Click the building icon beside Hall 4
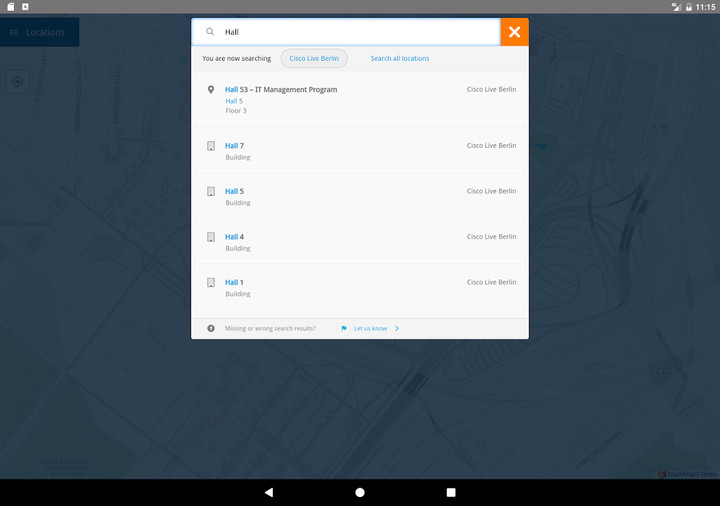Viewport: 720px width, 506px height. 211,237
